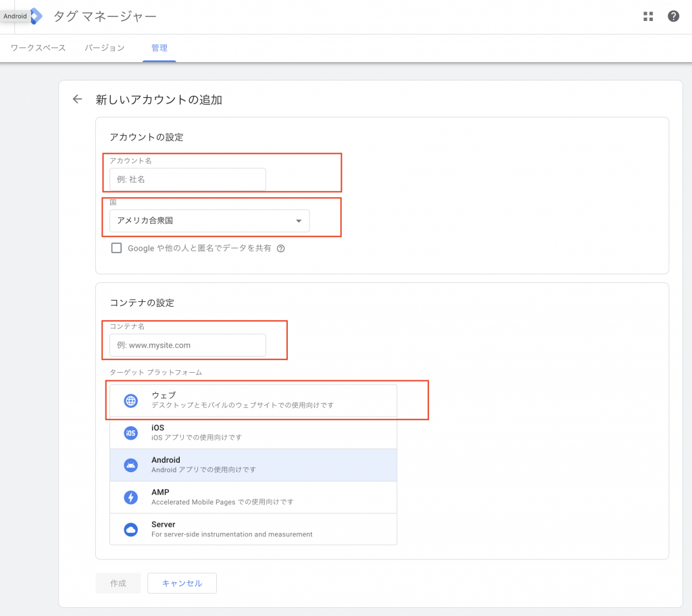Click the web globe platform icon

[x=130, y=401]
